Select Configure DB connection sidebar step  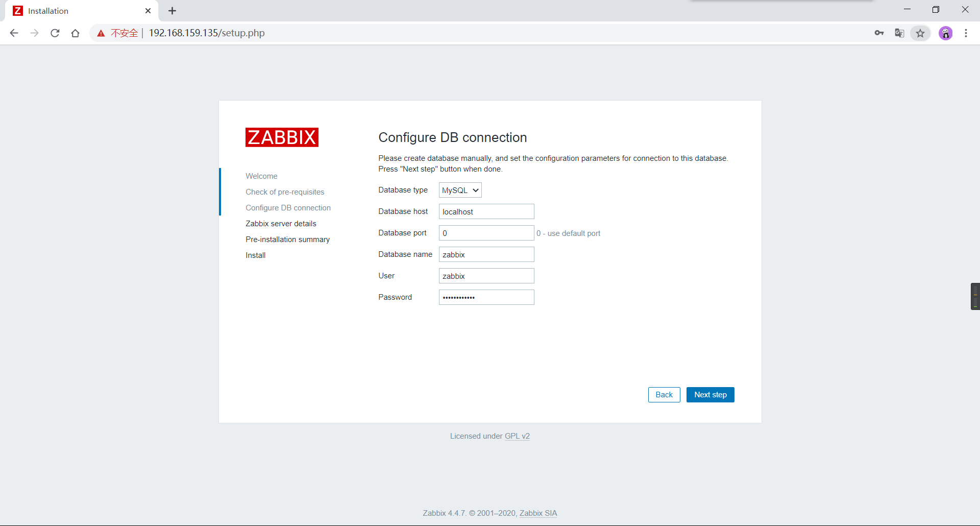(288, 208)
